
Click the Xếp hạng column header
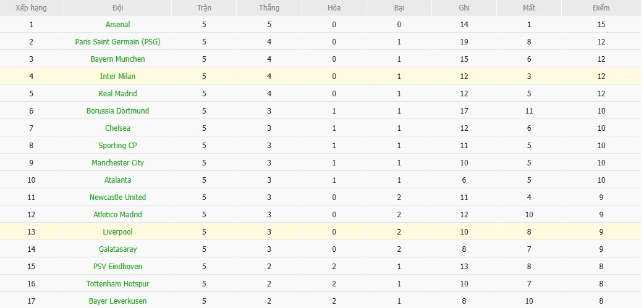(x=30, y=8)
